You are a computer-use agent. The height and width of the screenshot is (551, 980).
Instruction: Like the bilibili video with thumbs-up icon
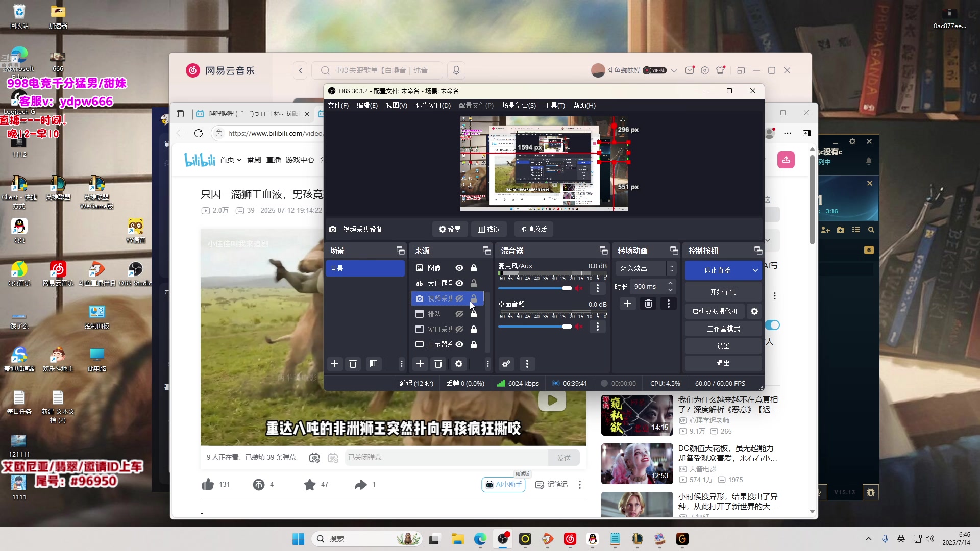(208, 485)
